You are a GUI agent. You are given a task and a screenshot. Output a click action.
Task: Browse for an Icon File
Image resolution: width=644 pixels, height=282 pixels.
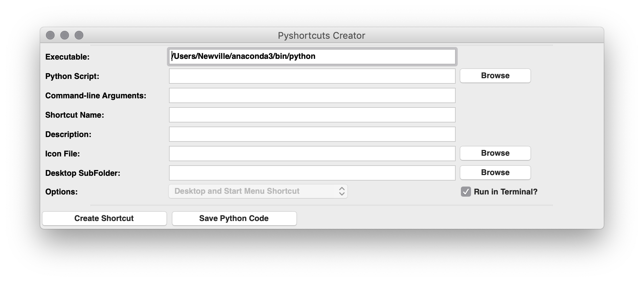pos(495,153)
